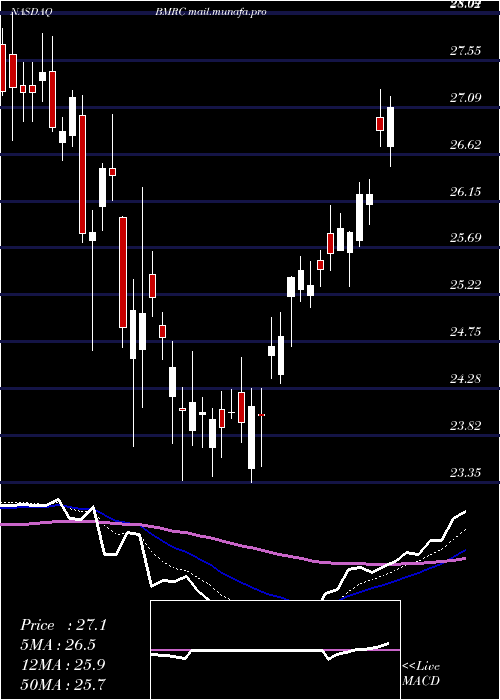Click the last white candlestick on the right

391,127
